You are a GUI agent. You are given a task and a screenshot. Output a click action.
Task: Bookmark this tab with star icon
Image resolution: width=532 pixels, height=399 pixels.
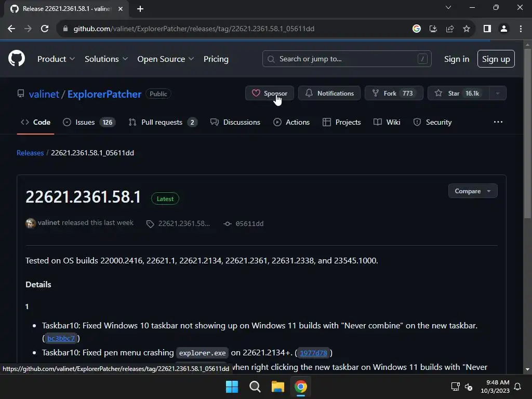click(x=467, y=29)
